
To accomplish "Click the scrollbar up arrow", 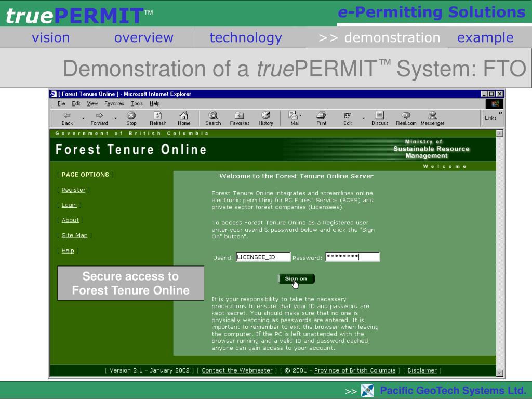I will point(499,134).
